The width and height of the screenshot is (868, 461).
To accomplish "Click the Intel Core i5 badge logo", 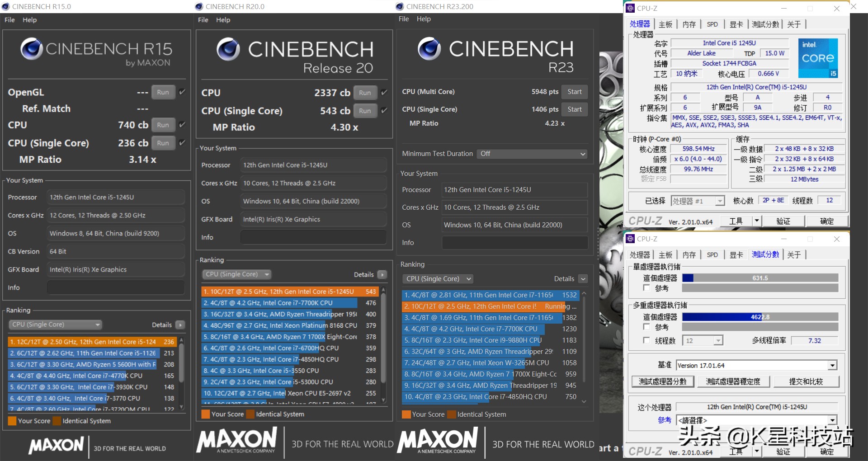I will (x=818, y=58).
